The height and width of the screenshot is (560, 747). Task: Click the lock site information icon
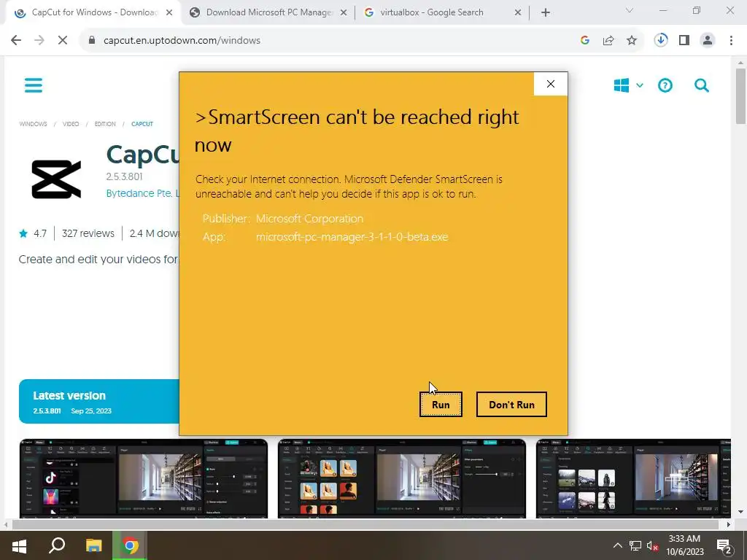click(92, 41)
